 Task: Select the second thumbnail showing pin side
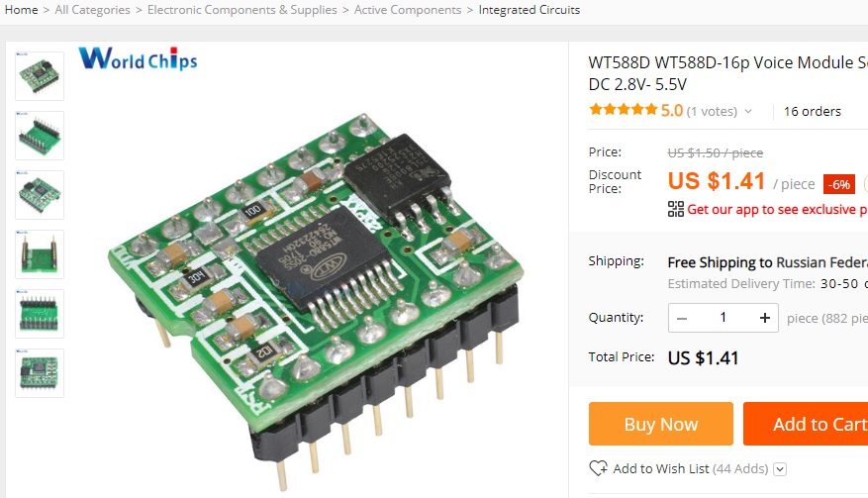(x=40, y=136)
